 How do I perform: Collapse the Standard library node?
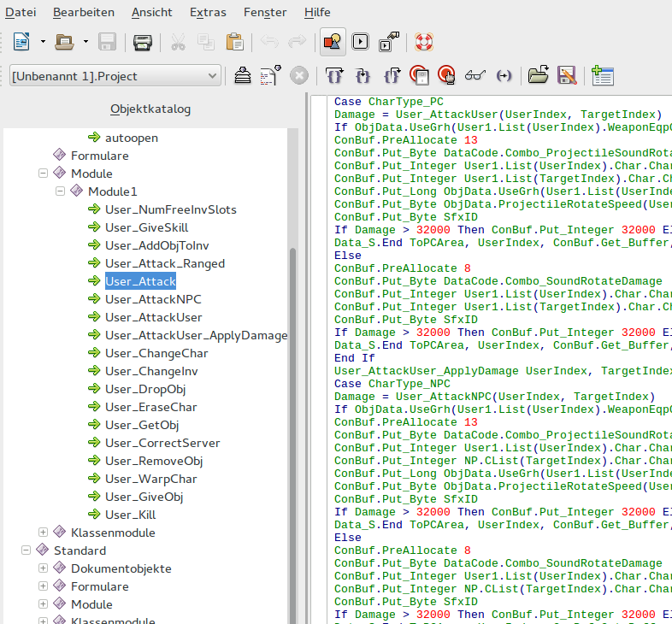(x=26, y=550)
